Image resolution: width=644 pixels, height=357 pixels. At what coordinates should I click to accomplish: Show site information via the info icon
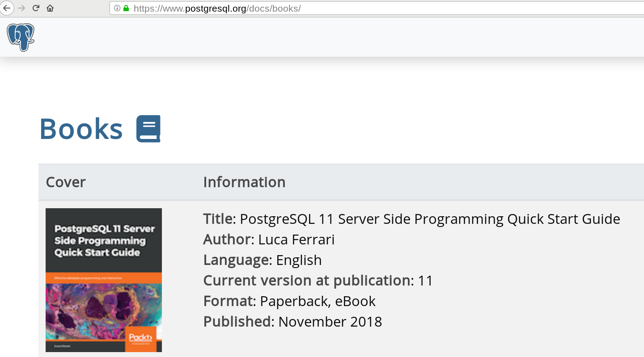point(117,8)
